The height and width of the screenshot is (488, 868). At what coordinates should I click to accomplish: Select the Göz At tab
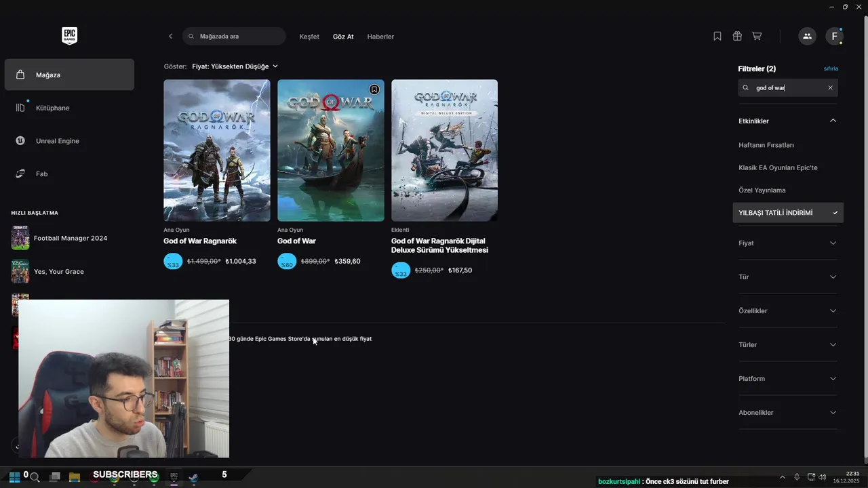click(x=343, y=37)
